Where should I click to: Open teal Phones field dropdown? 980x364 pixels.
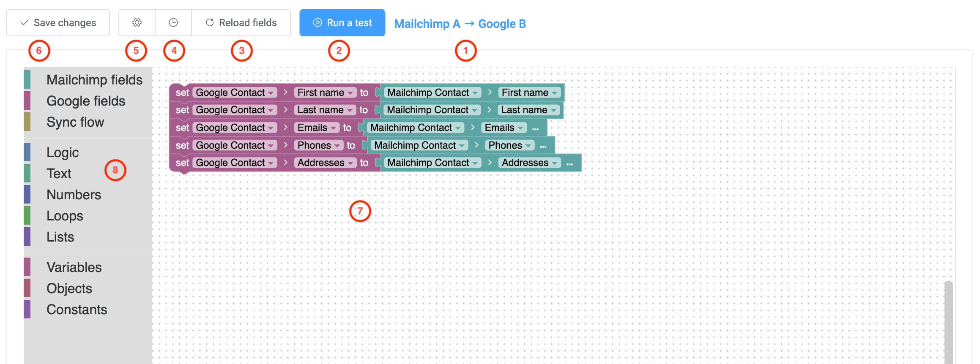pyautogui.click(x=510, y=145)
